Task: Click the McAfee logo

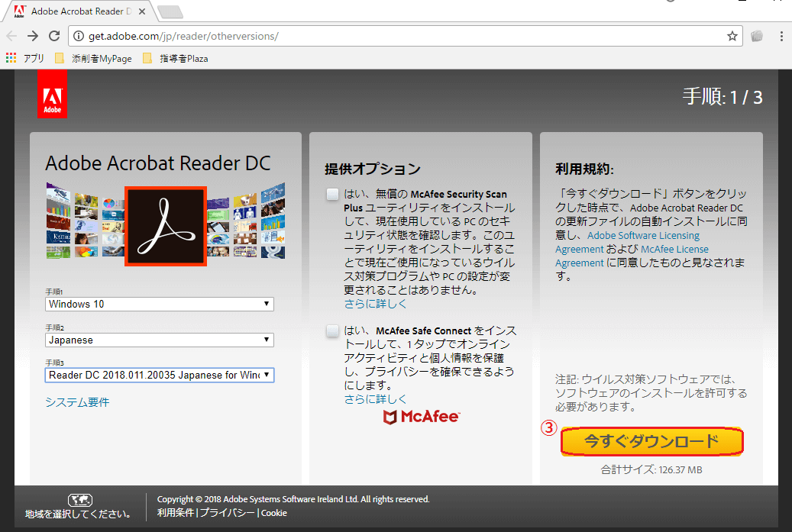Action: click(x=422, y=417)
